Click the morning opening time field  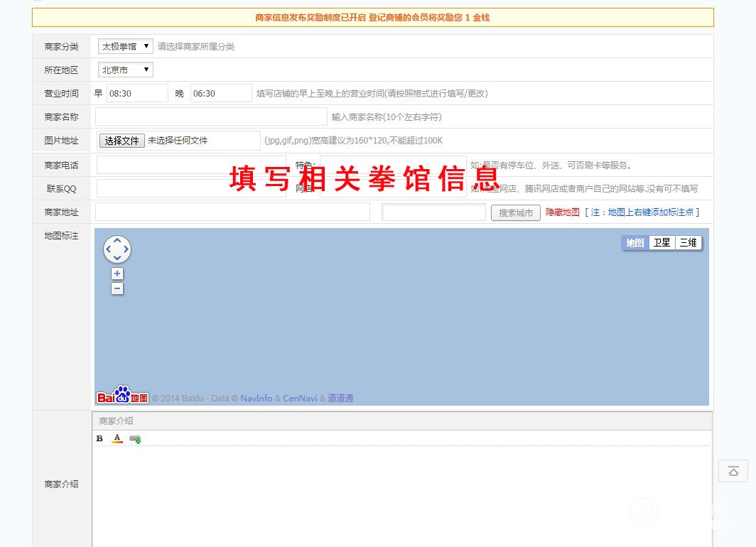[137, 93]
